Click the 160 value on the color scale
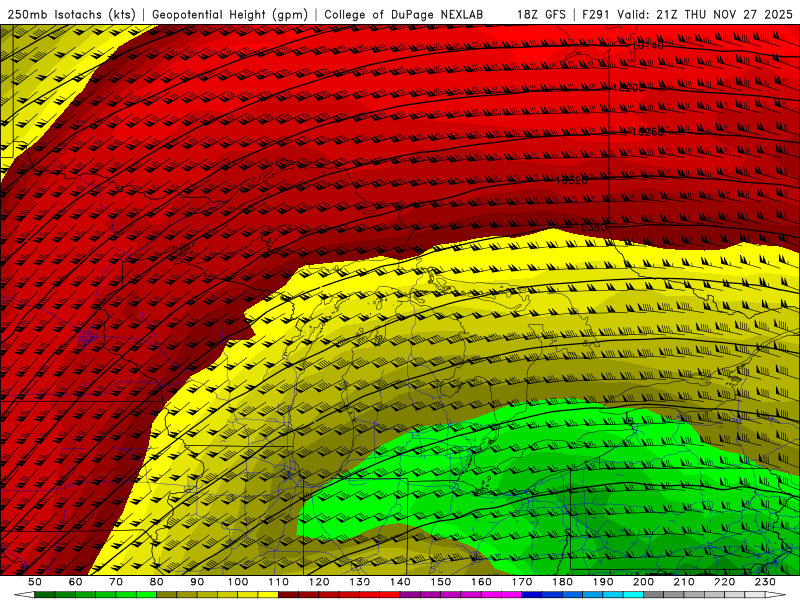800x600 pixels. tap(481, 582)
